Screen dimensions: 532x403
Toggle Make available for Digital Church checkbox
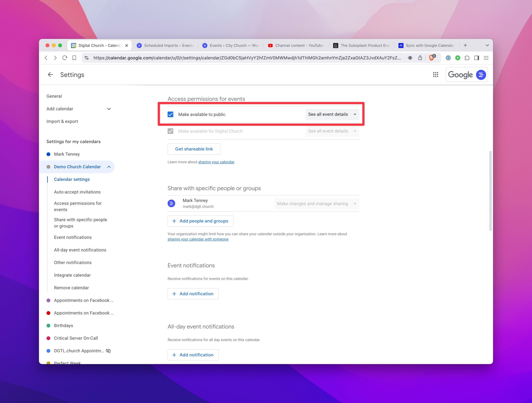170,131
